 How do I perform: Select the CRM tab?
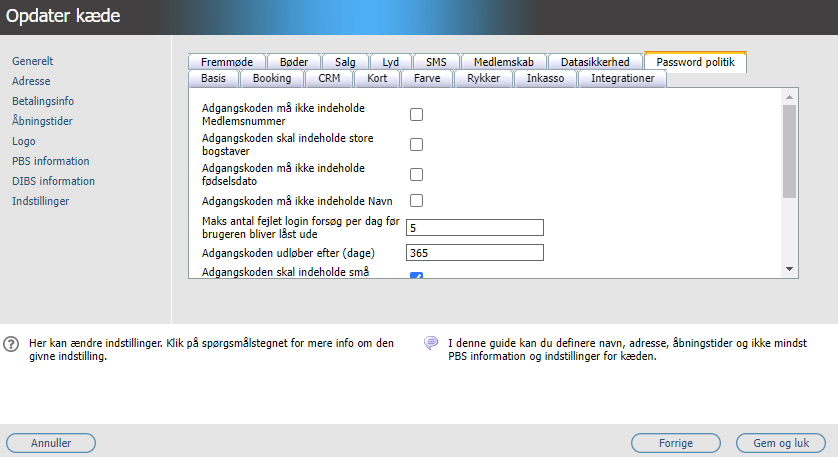pyautogui.click(x=329, y=79)
